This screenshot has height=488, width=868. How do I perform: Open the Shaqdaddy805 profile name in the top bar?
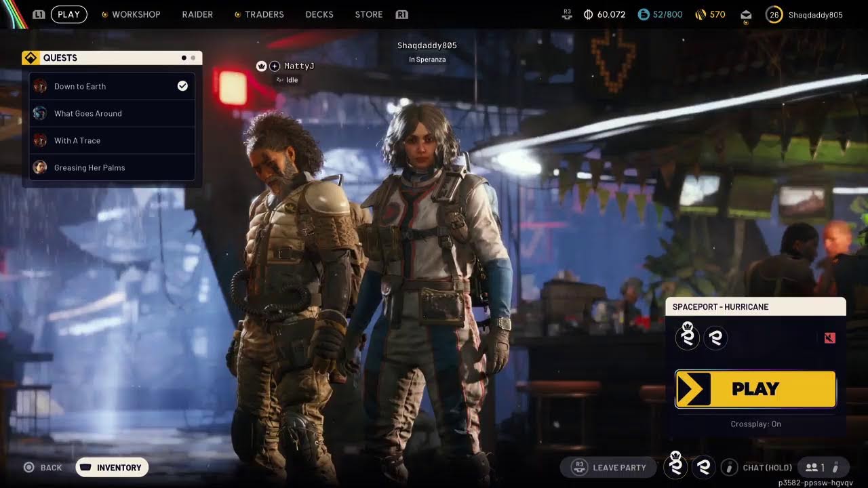pyautogui.click(x=816, y=14)
